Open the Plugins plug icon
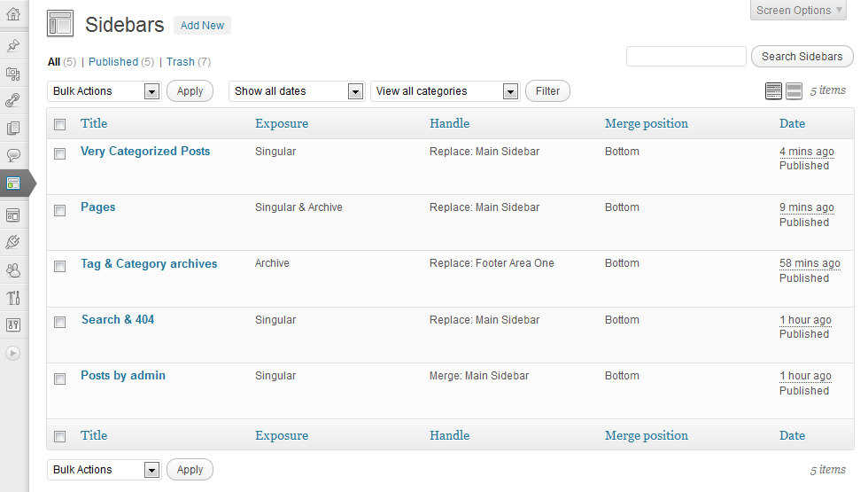868x492 pixels. 13,242
